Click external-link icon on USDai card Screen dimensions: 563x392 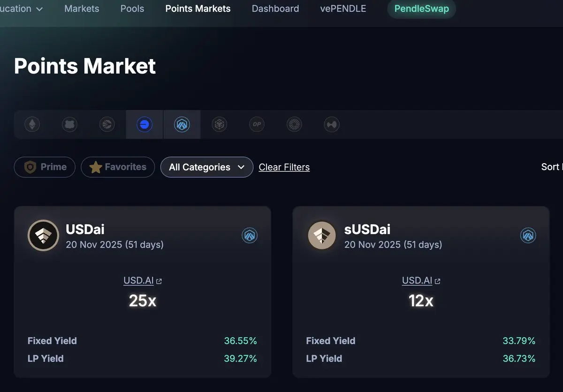click(x=159, y=281)
